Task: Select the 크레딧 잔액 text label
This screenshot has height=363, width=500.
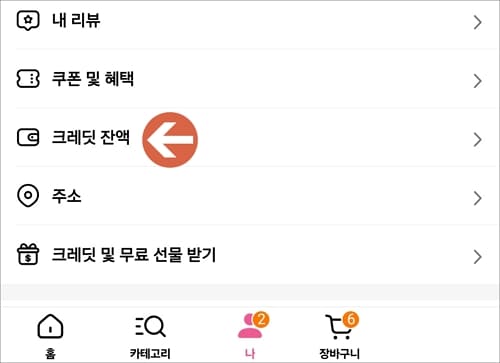Action: [x=91, y=137]
